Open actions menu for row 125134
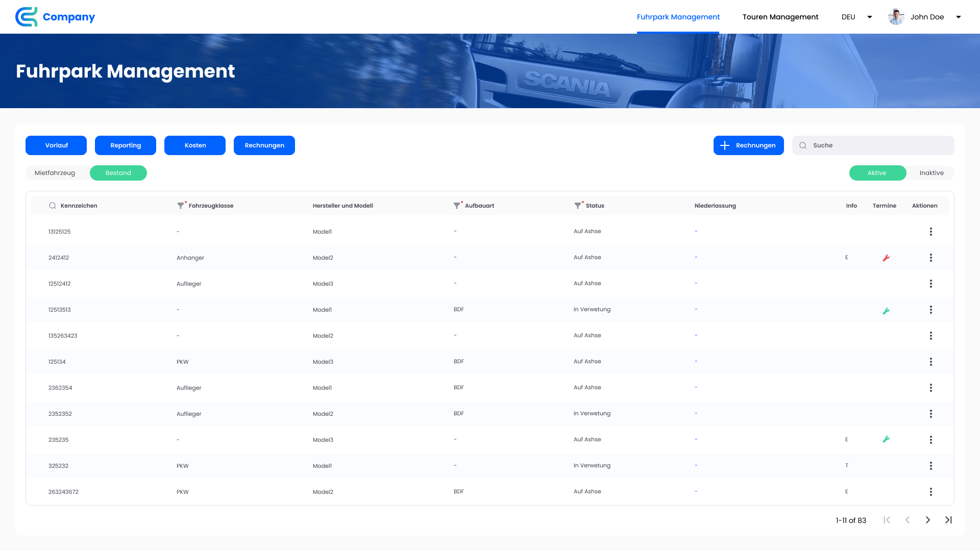 931,362
